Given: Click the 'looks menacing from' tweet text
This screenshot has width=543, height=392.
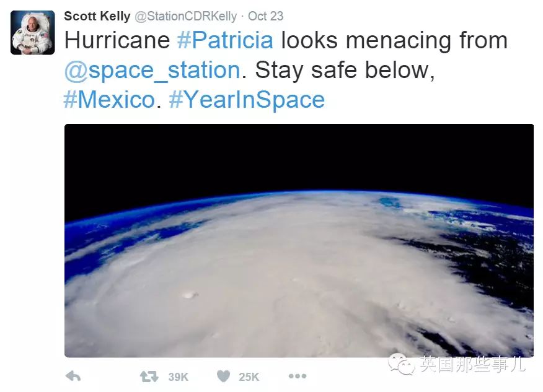Looking at the screenshot, I should (x=394, y=40).
